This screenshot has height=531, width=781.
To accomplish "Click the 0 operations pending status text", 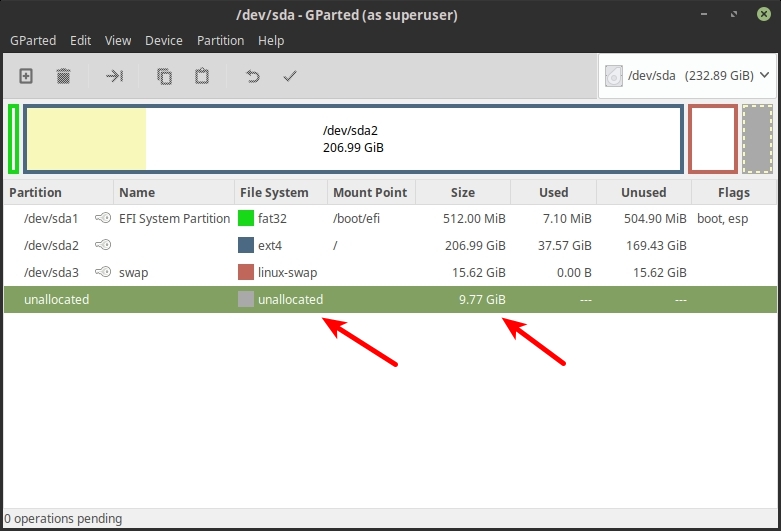I will [x=63, y=519].
